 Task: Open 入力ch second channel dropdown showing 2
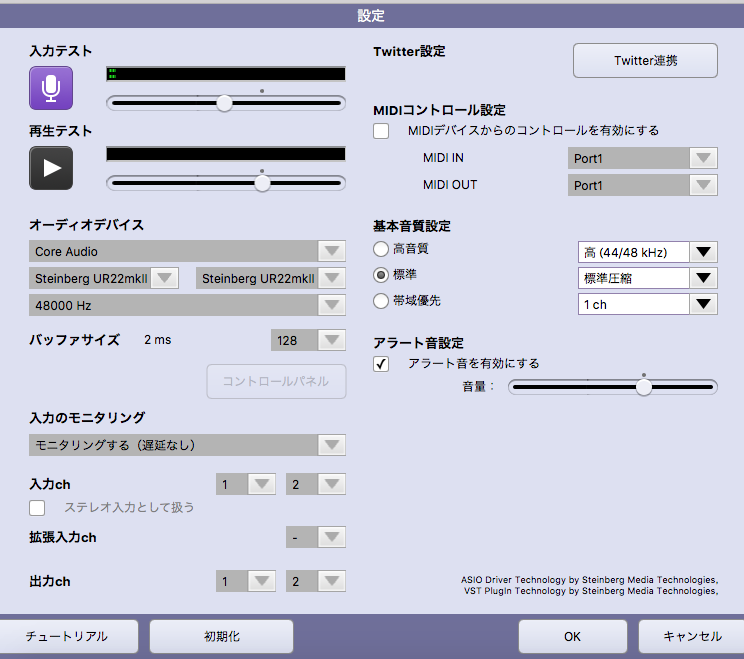[x=316, y=484]
